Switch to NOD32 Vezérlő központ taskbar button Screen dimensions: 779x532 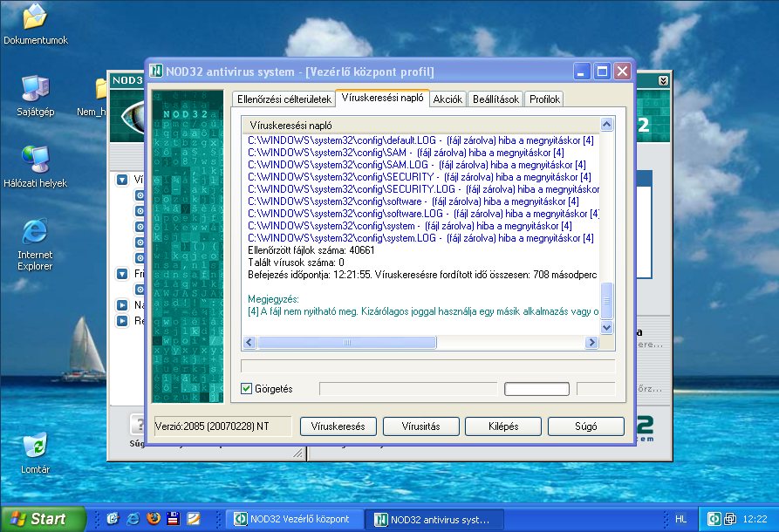[294, 519]
